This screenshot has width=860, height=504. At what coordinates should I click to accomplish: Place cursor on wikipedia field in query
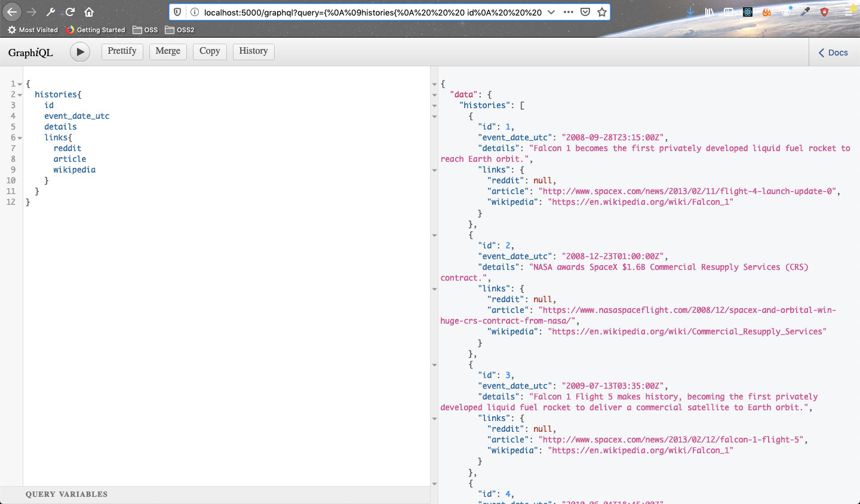point(75,170)
